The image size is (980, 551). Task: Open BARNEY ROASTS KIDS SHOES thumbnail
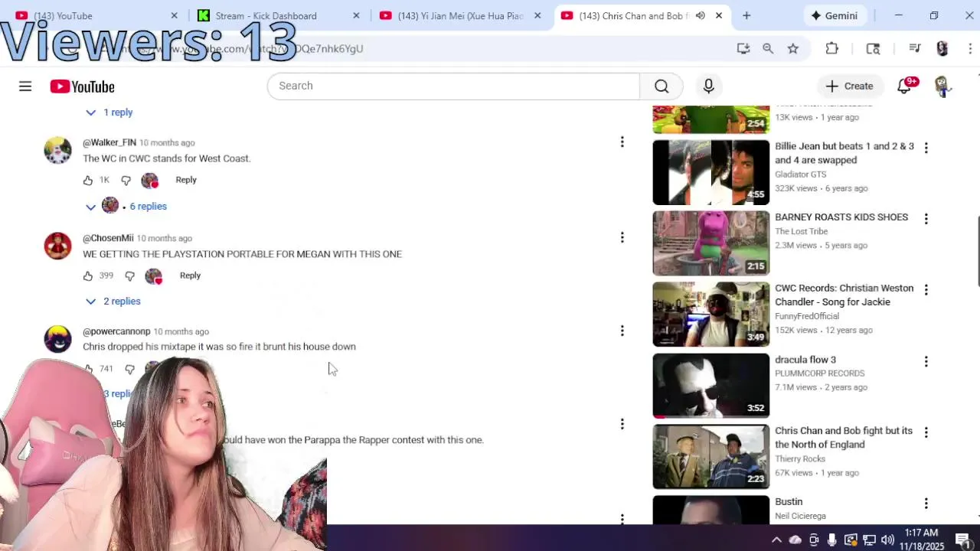[x=710, y=243]
